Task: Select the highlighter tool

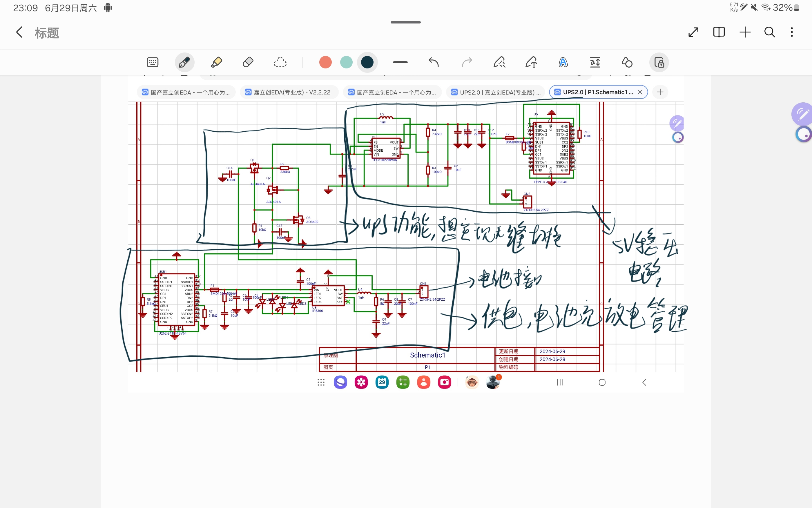Action: tap(216, 62)
